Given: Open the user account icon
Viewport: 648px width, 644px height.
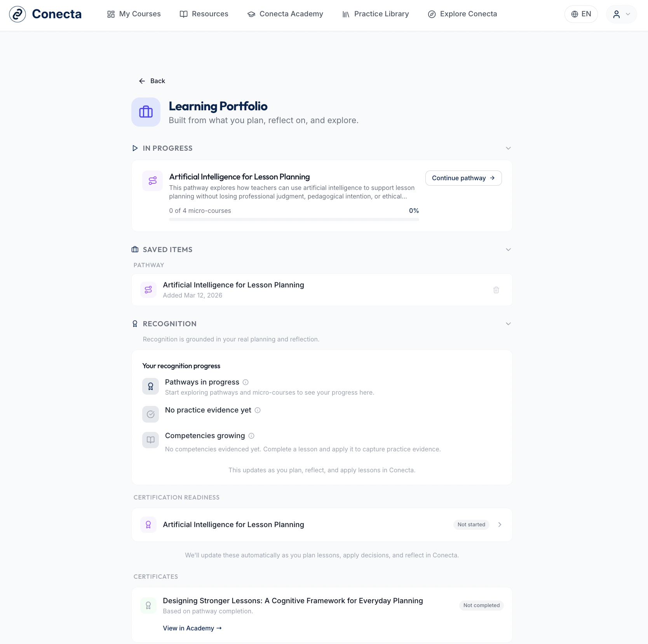Looking at the screenshot, I should (x=617, y=14).
